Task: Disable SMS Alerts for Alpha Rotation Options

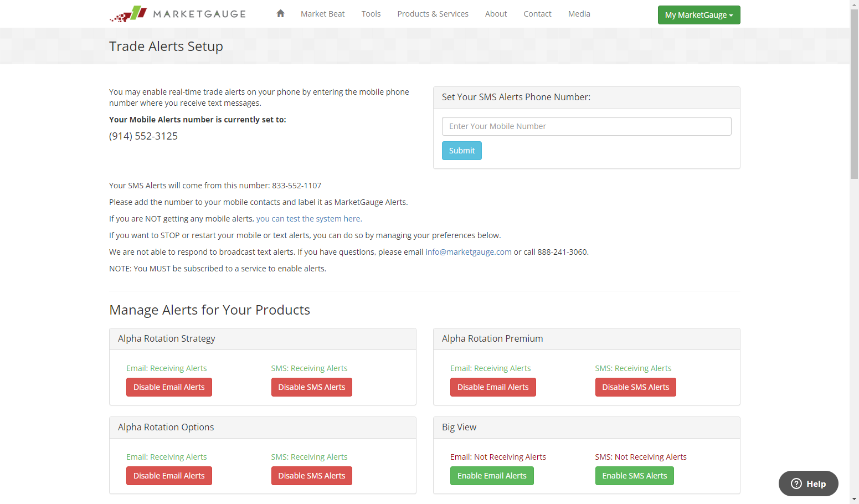Action: tap(311, 476)
